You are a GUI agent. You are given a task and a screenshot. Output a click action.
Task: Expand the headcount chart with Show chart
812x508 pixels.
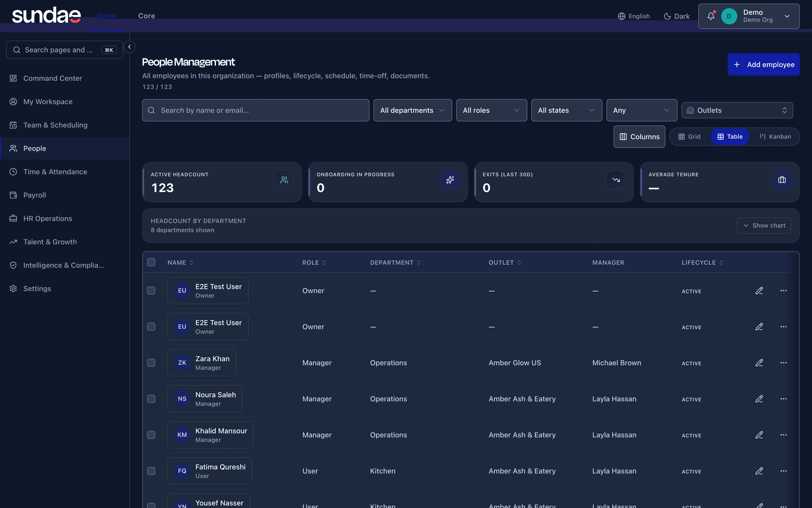pyautogui.click(x=764, y=226)
